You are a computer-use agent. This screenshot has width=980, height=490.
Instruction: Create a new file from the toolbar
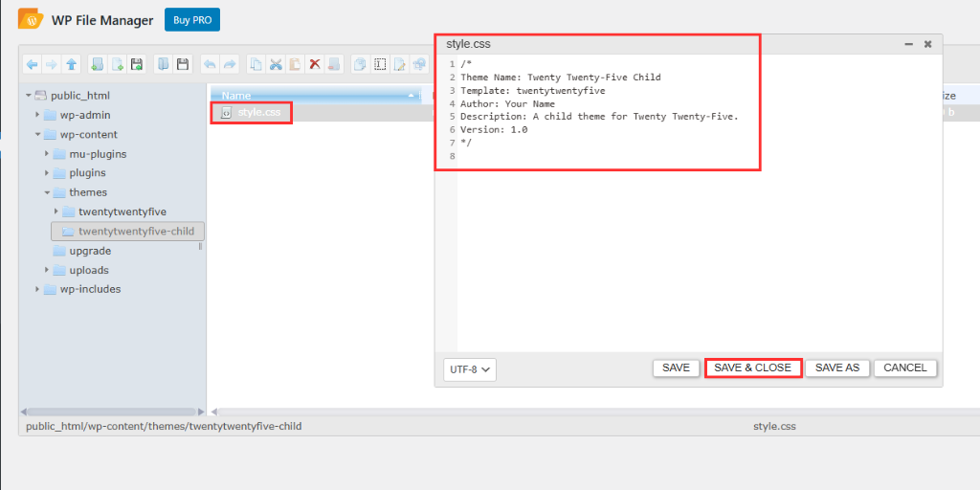click(x=117, y=64)
